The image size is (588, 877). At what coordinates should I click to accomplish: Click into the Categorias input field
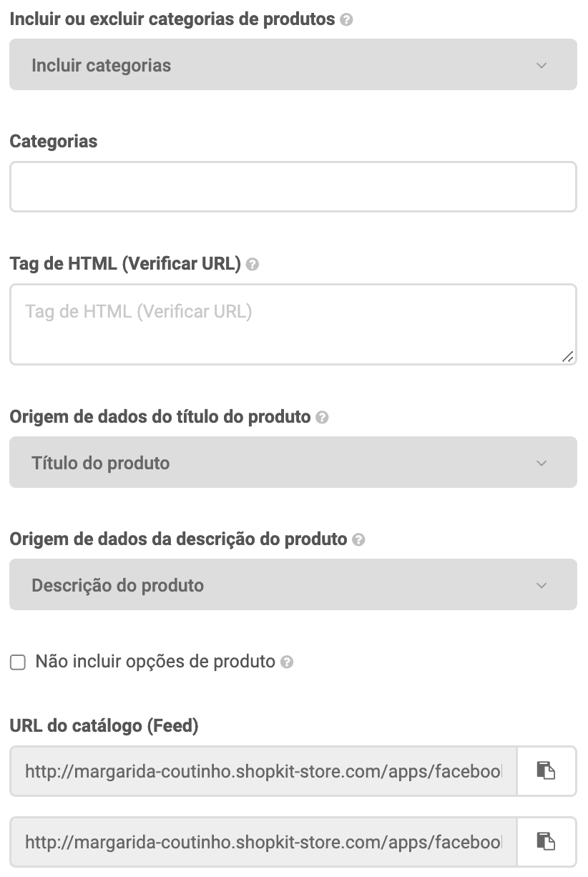(x=293, y=187)
